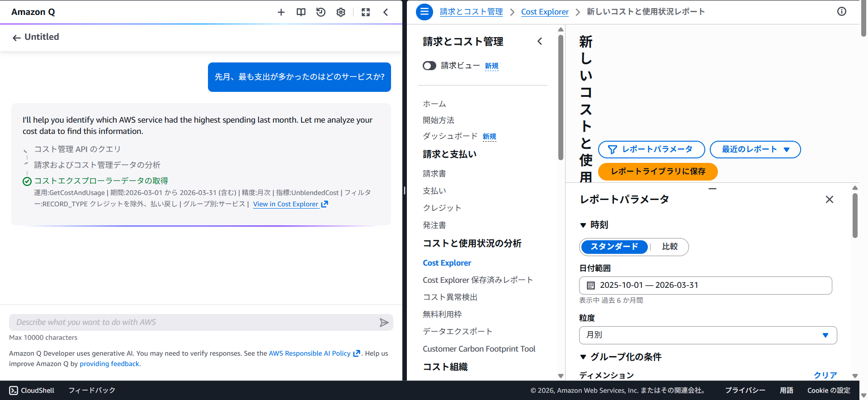
Task: Click the Amazon Q panel divider handle
Action: [x=405, y=190]
